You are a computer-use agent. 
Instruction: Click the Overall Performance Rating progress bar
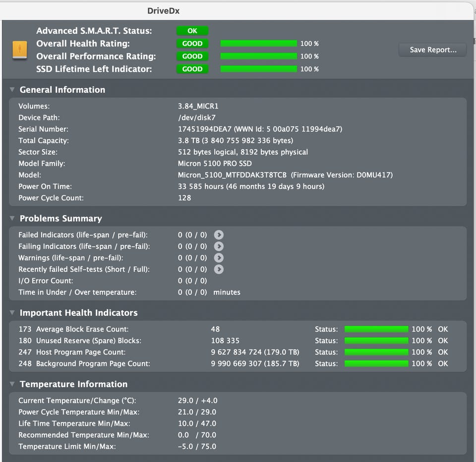click(x=259, y=56)
